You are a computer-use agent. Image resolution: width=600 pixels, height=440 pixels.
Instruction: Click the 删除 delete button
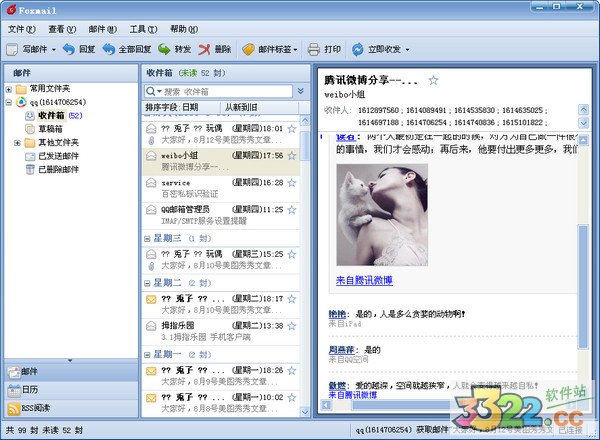click(215, 49)
